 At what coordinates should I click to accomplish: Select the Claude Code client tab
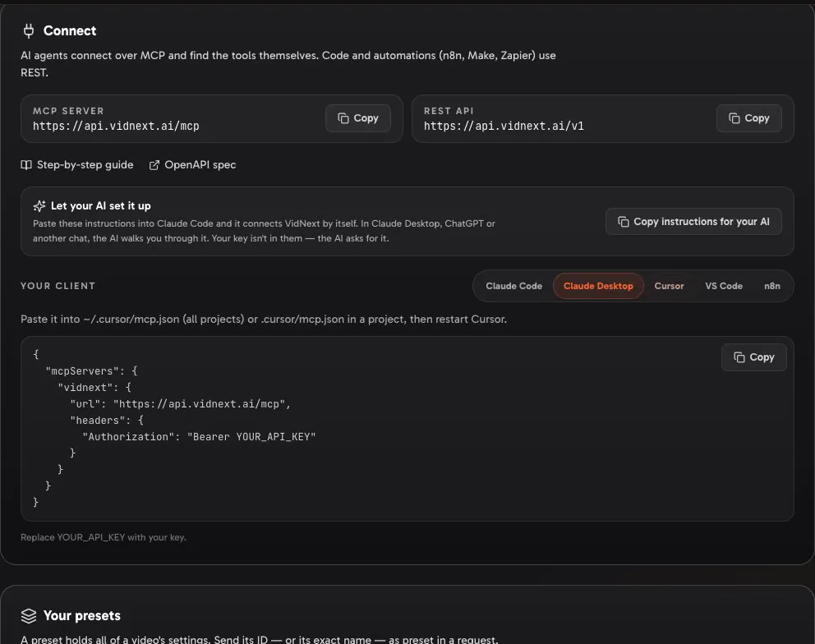tap(513, 286)
